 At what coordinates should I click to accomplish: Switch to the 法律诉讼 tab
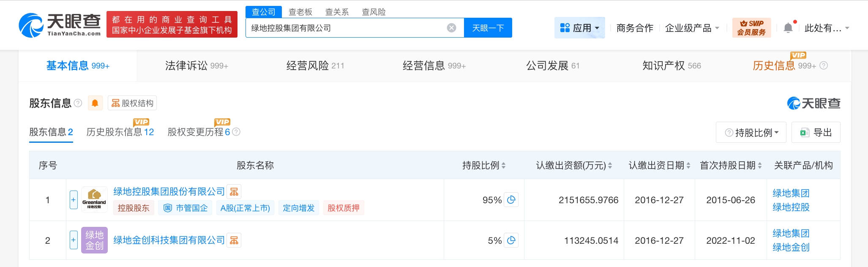pyautogui.click(x=197, y=65)
